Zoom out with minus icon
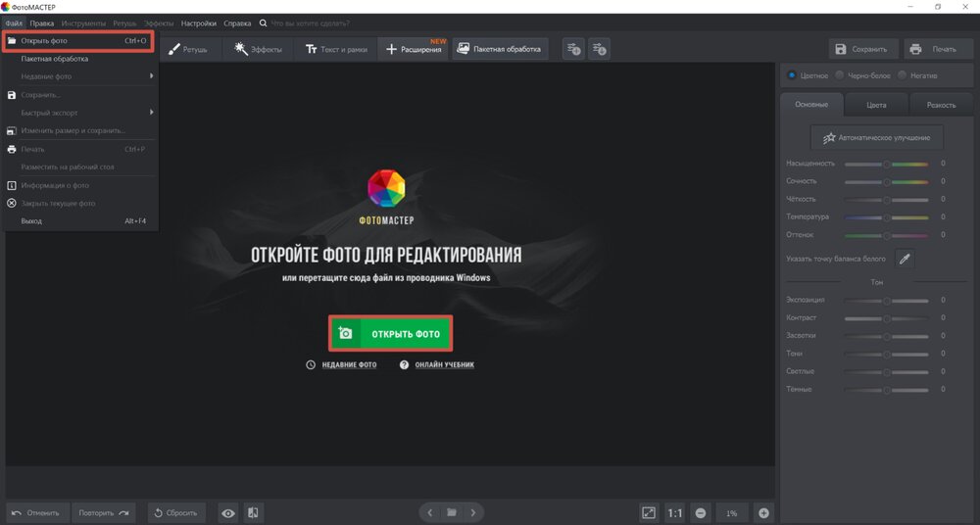980x525 pixels. pos(701,513)
